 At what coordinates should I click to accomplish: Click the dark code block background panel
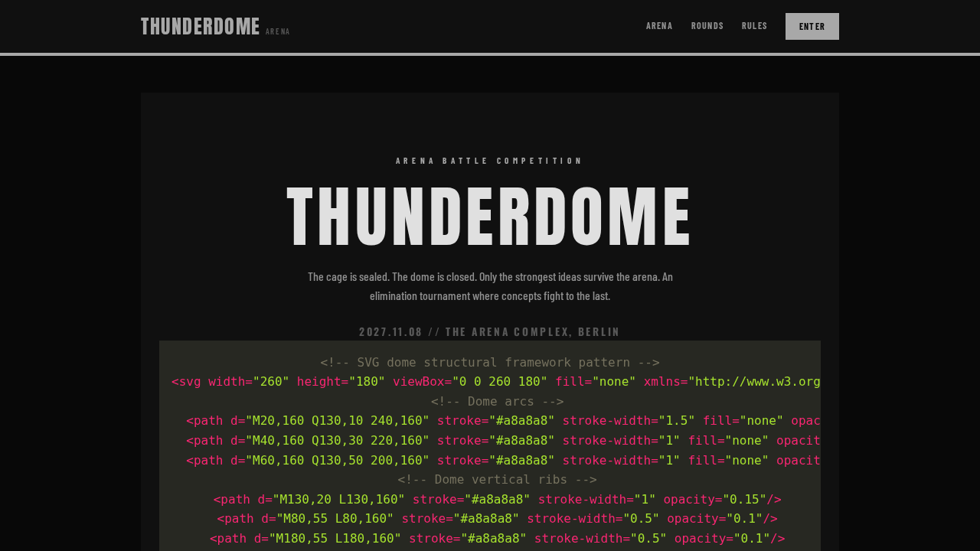490,444
